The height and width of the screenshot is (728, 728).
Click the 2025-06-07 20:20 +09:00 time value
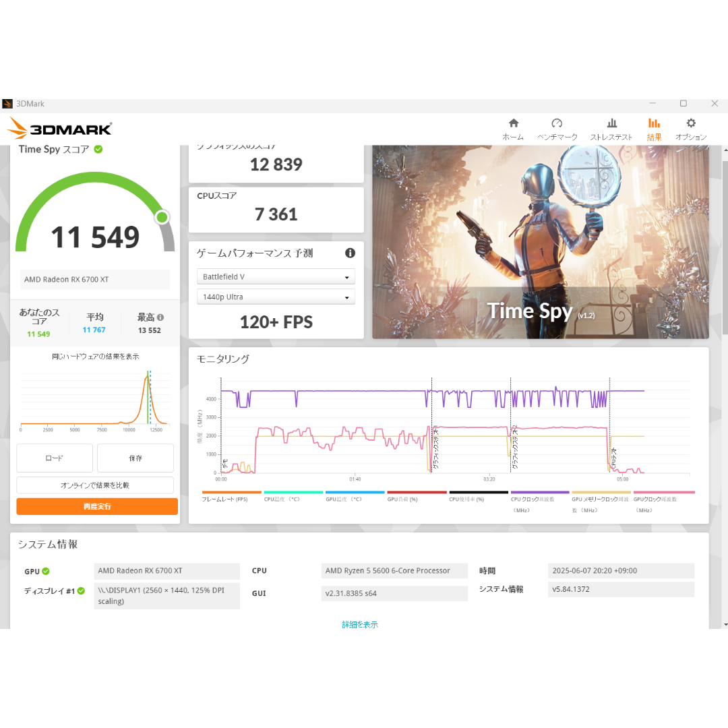click(621, 571)
